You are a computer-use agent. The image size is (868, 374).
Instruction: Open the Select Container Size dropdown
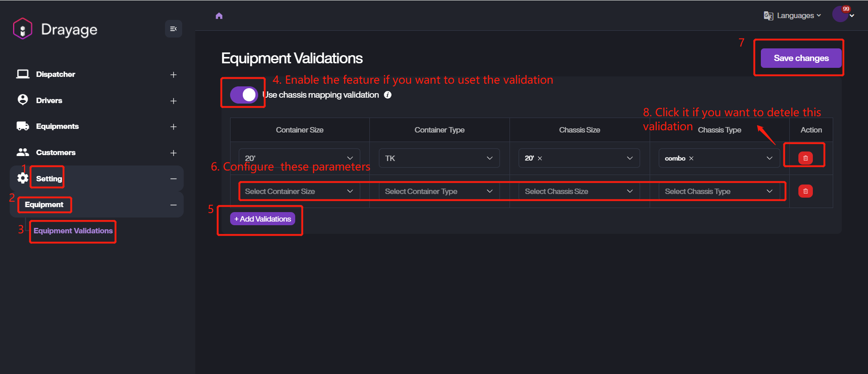click(299, 192)
